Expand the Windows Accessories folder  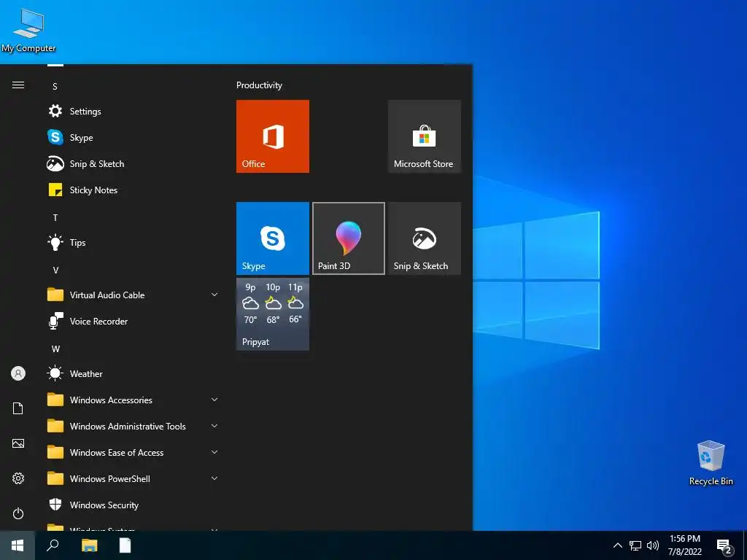tap(133, 400)
